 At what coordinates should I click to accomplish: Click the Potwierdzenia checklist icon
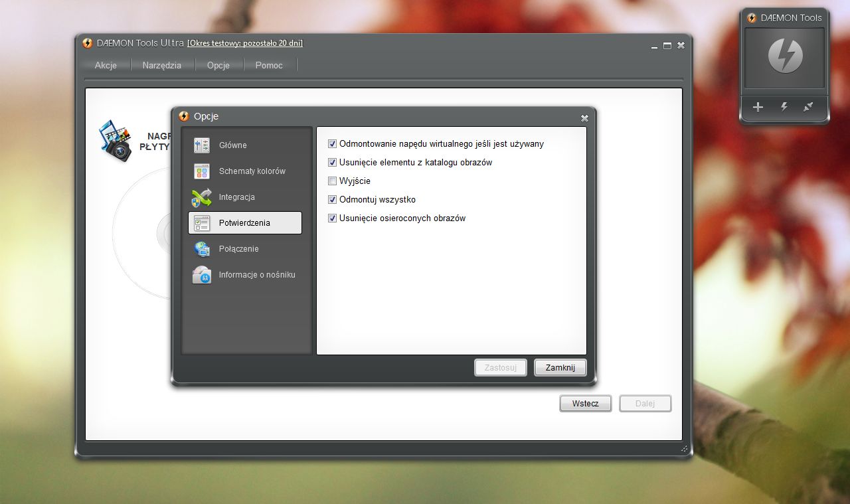click(201, 223)
